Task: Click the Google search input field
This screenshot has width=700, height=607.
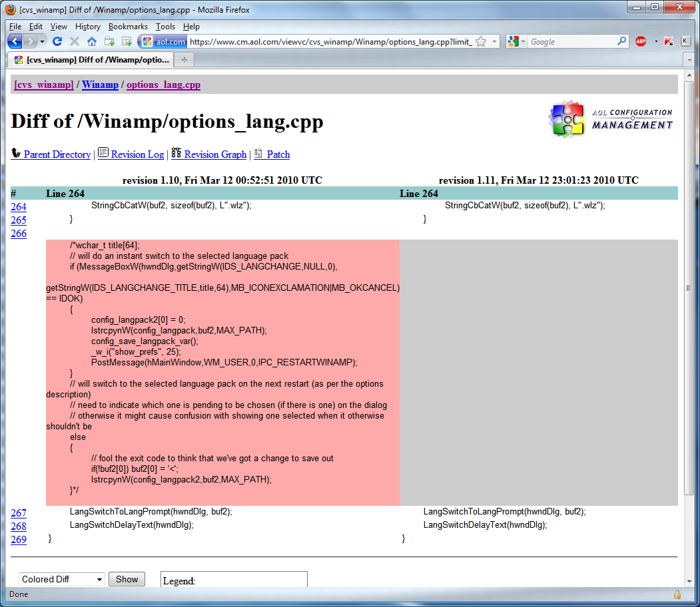Action: (x=572, y=41)
